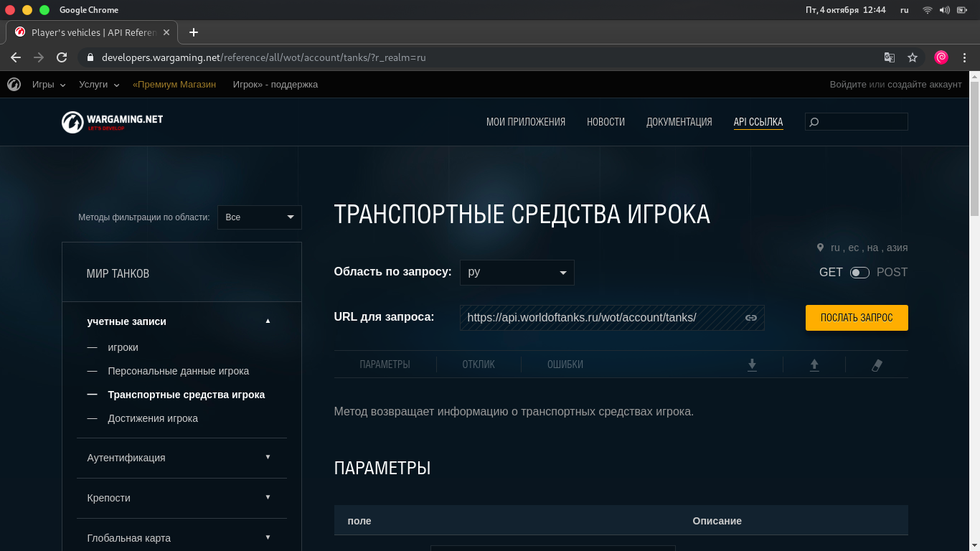Viewport: 980px width, 551px height.
Task: Go back with the browser back arrow
Action: point(16,57)
